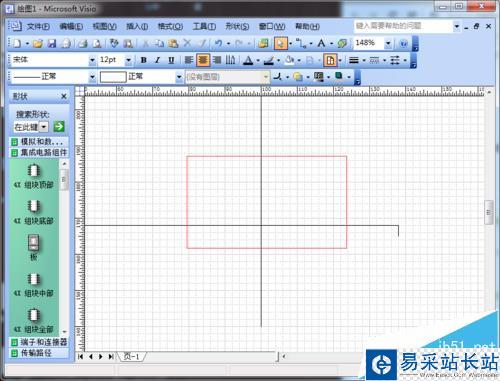Screen dimensions: 500x381
Task: Click the Undo arrow
Action: pyautogui.click(x=218, y=43)
